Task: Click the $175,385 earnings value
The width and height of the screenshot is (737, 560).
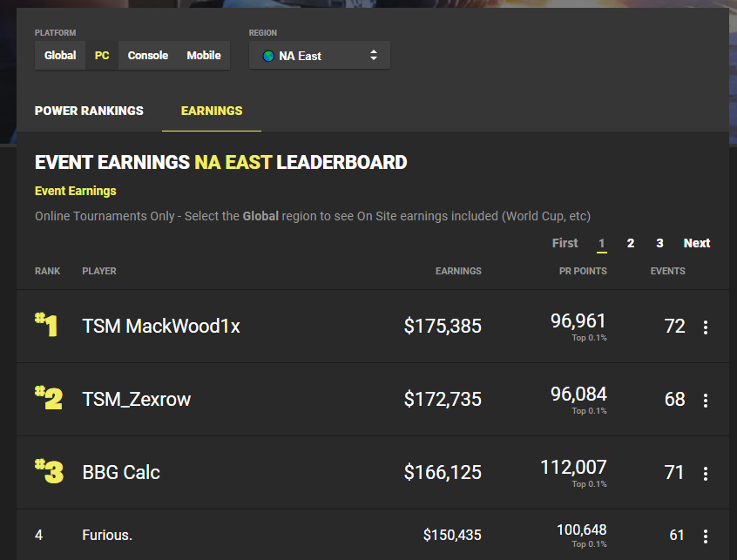Action: point(443,326)
